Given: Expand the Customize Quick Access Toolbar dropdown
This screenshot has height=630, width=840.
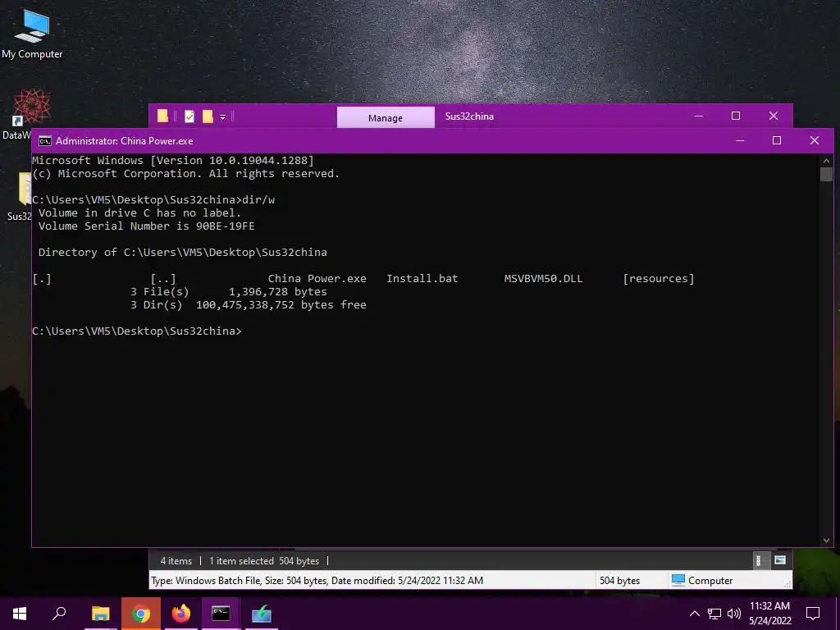Looking at the screenshot, I should (x=223, y=116).
